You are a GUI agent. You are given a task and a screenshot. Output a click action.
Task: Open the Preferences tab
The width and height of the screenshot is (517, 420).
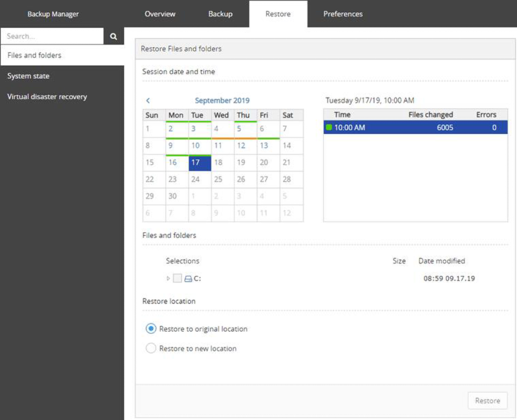click(343, 14)
